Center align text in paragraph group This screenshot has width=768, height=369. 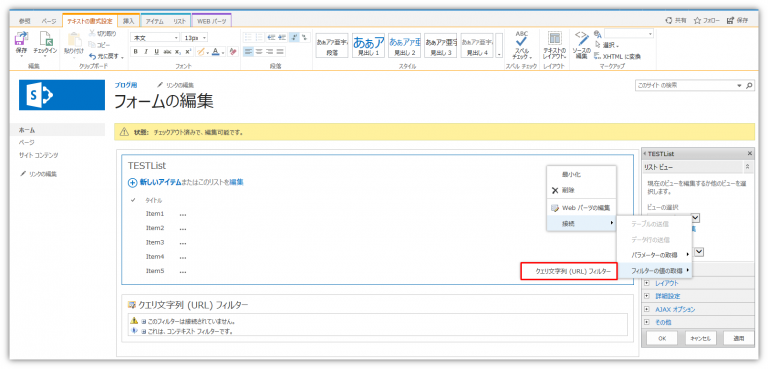(260, 51)
